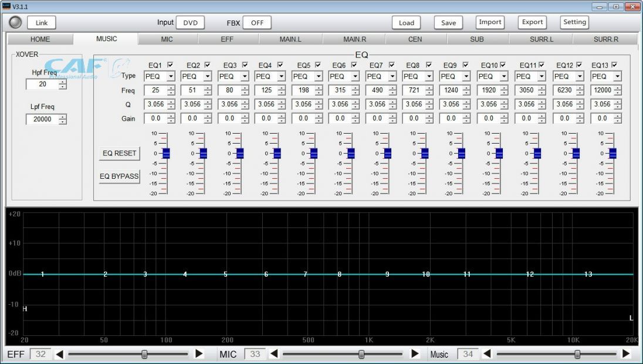This screenshot has width=643, height=364.
Task: Open the EQ1 Type dropdown
Action: click(171, 77)
